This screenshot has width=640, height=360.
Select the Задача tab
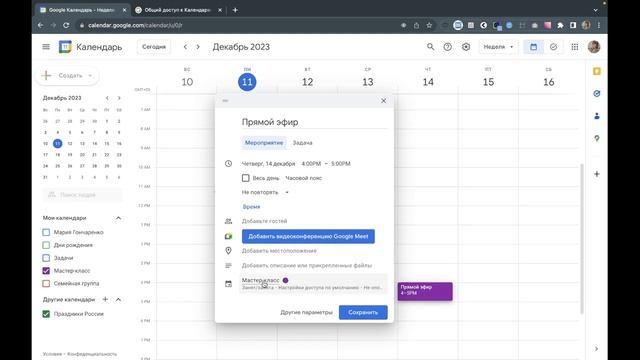pyautogui.click(x=302, y=143)
